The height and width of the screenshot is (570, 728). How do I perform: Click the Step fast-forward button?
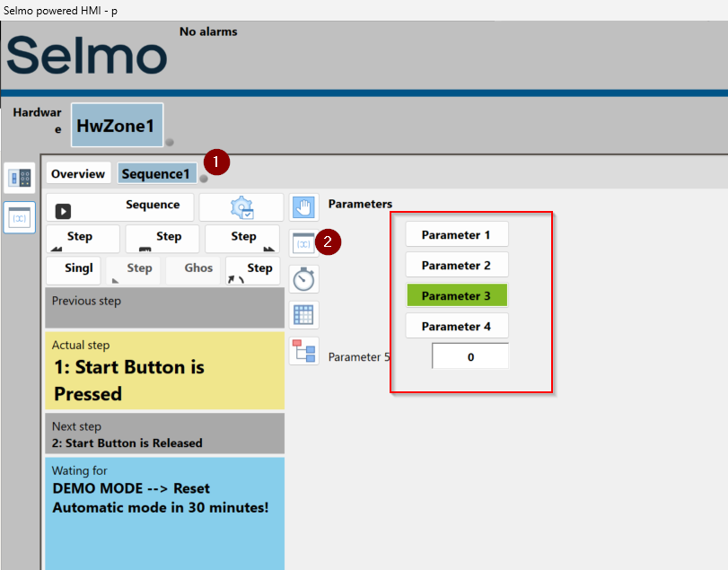tap(242, 239)
